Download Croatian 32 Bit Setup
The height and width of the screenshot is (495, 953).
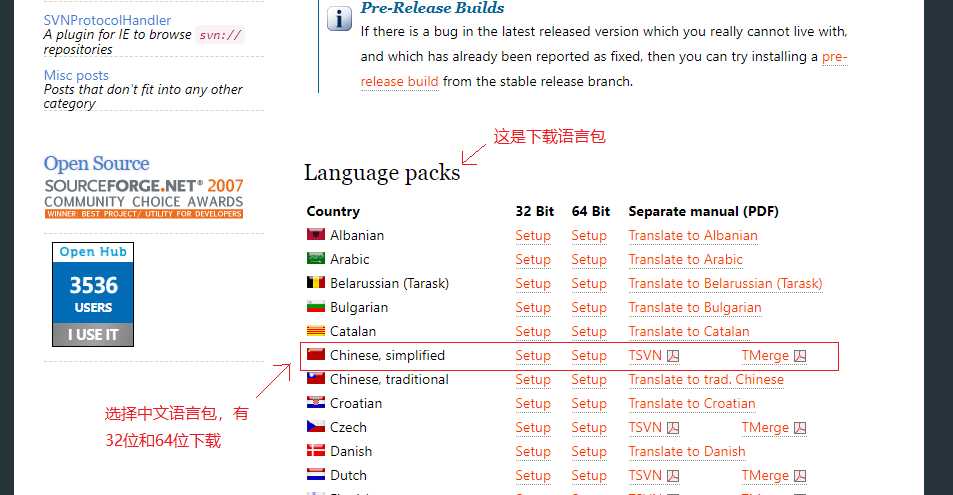click(x=533, y=404)
